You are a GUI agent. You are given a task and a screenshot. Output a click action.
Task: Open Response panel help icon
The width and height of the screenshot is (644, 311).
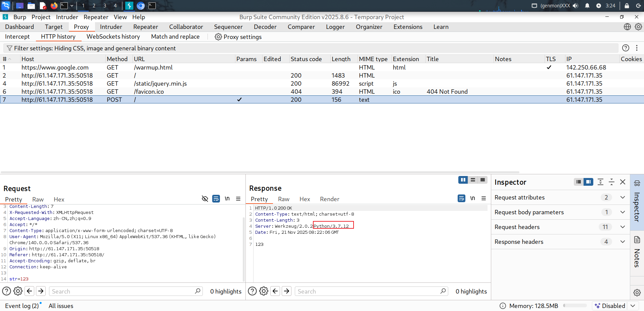coord(252,291)
